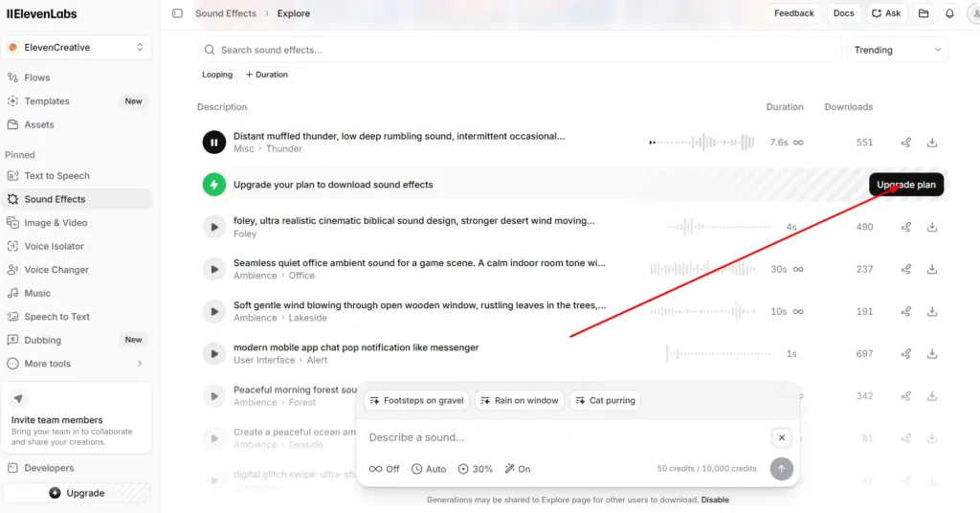Open the Auto duration setting
Screen dimensions: 980x513
(429, 469)
